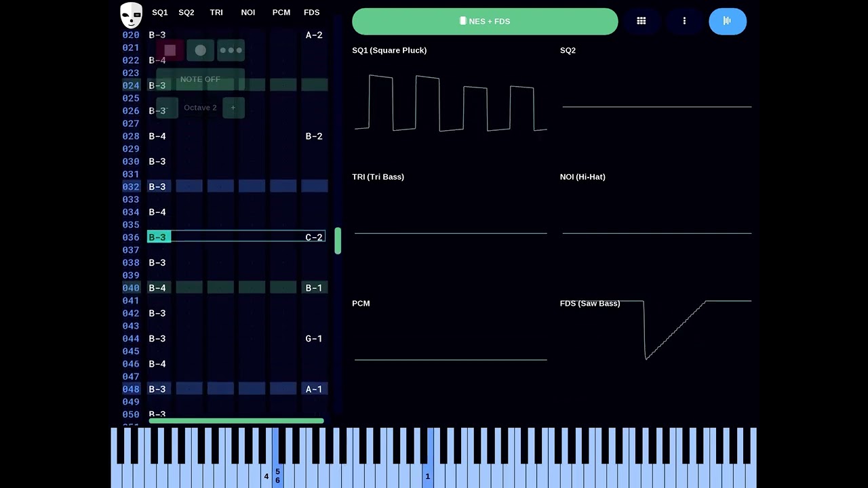
Task: Select the B-4 note in row 040
Action: pyautogui.click(x=157, y=288)
